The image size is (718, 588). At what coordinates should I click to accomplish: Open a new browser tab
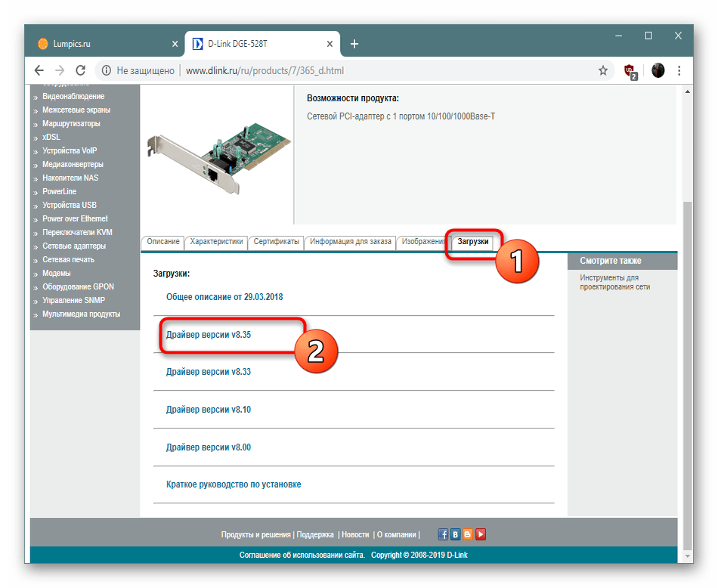[x=354, y=44]
